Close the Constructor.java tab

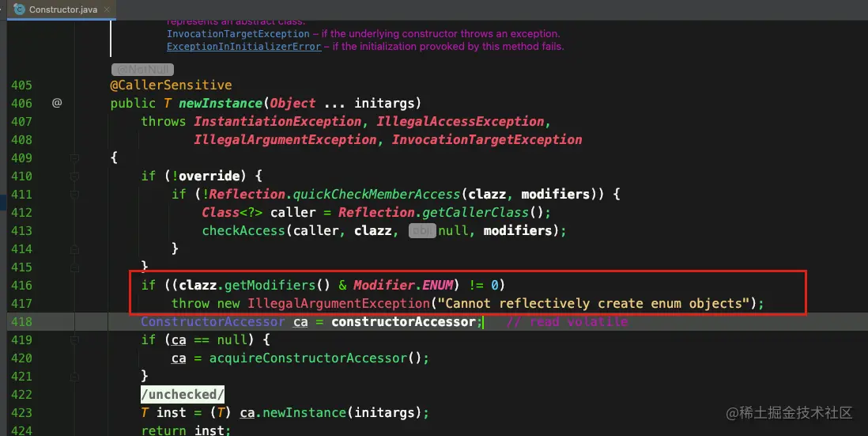[x=107, y=9]
